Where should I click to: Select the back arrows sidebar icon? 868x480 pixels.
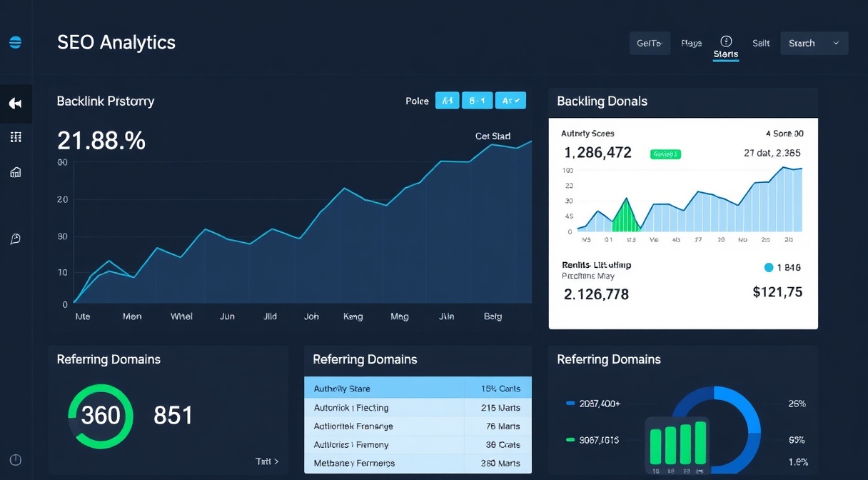[x=15, y=104]
